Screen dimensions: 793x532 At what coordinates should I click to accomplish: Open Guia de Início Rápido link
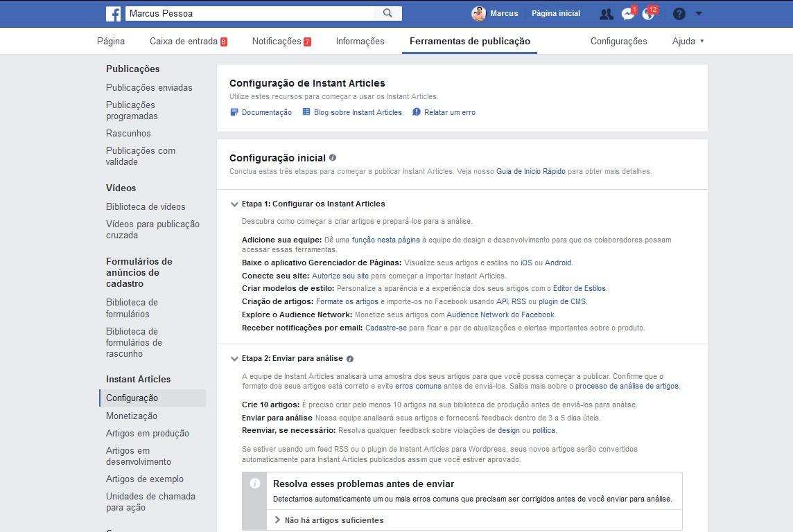pyautogui.click(x=531, y=171)
